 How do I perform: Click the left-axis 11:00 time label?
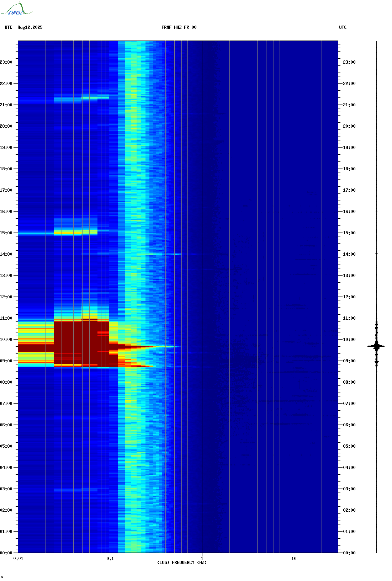(x=6, y=318)
